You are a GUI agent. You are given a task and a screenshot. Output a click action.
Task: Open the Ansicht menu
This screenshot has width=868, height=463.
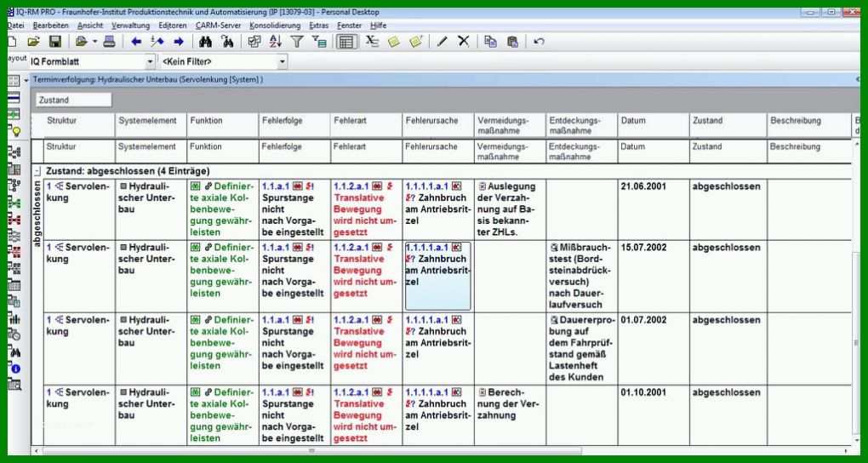(x=90, y=26)
